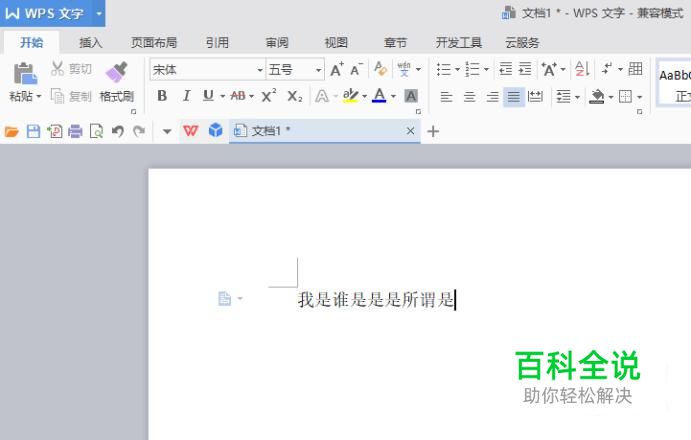Image resolution: width=691 pixels, height=440 pixels.
Task: Toggle strikethrough AB formatting
Action: [238, 96]
